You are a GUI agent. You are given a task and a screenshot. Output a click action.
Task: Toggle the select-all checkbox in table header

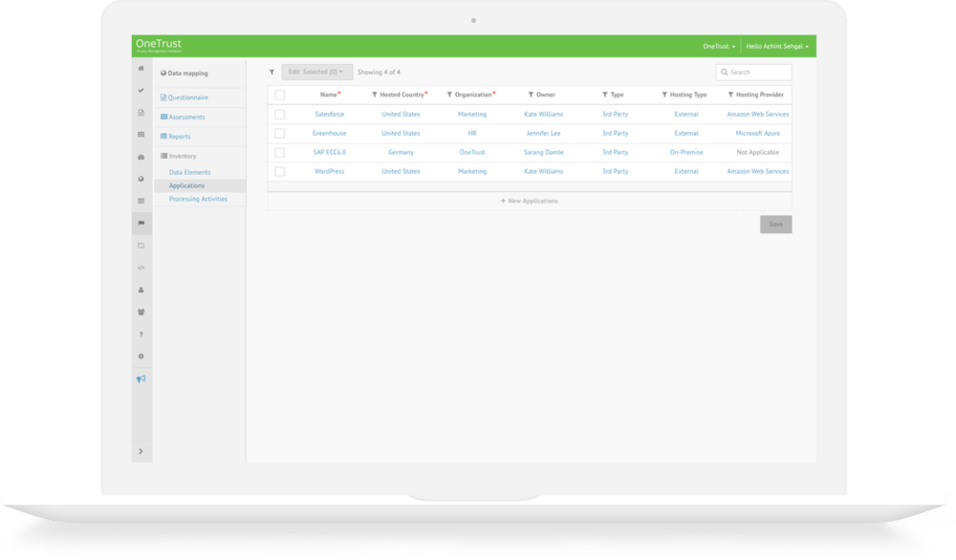[x=280, y=95]
